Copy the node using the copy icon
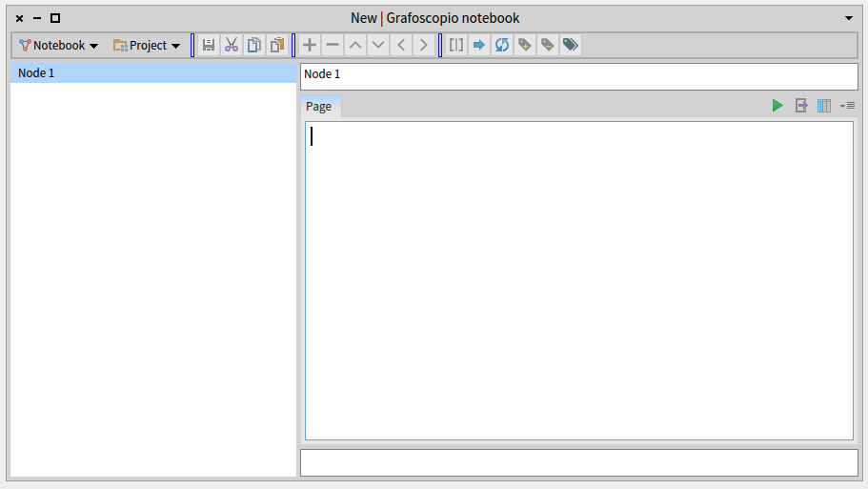Screen dimensions: 868x489 point(254,45)
